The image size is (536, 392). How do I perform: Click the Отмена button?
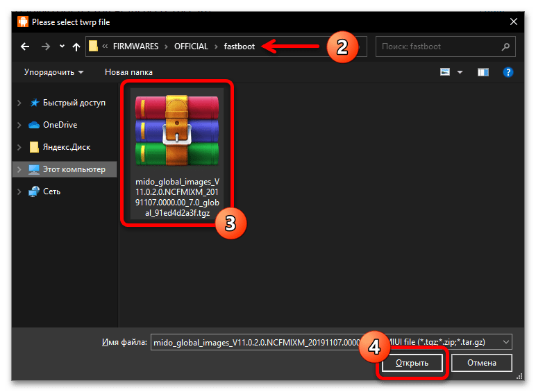[x=482, y=363]
